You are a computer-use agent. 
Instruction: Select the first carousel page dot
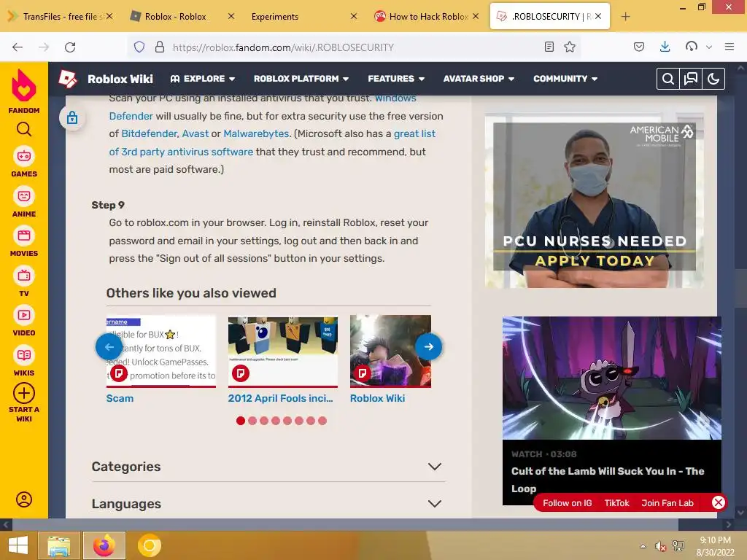point(241,421)
